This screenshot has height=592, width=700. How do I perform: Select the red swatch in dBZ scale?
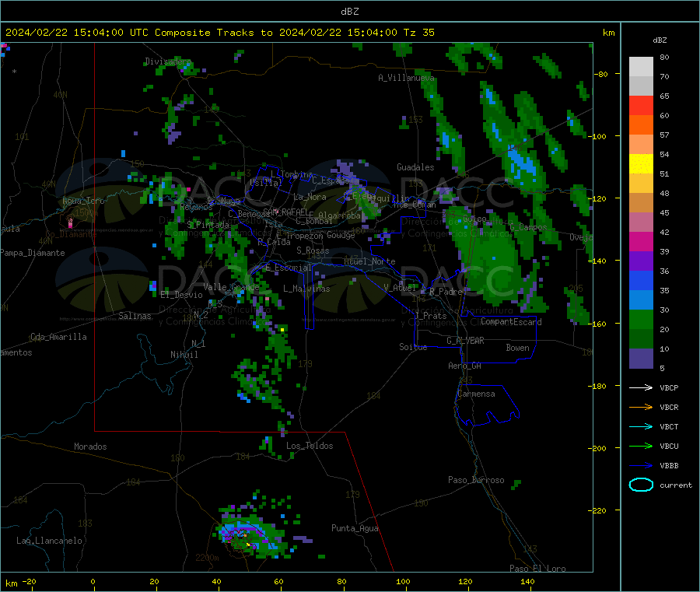[x=641, y=105]
